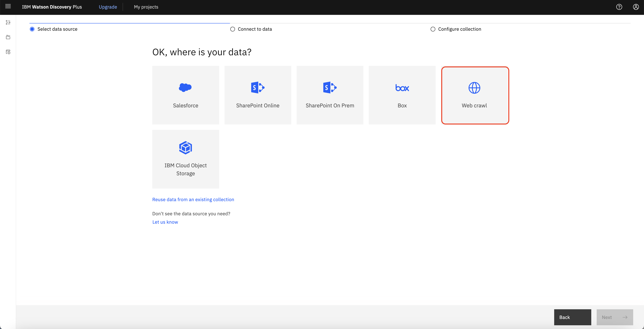Viewport: 644px width, 329px height.
Task: Open the Upgrade link in header
Action: [x=108, y=7]
